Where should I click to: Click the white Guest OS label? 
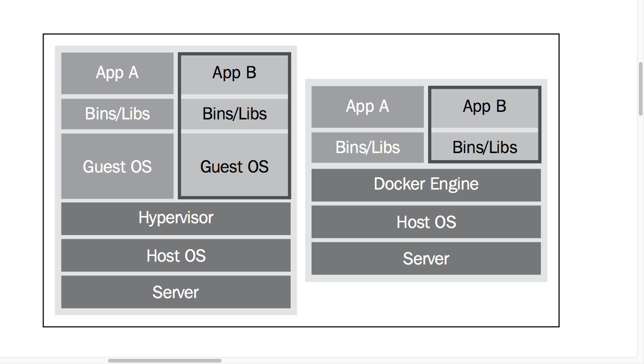click(x=117, y=167)
